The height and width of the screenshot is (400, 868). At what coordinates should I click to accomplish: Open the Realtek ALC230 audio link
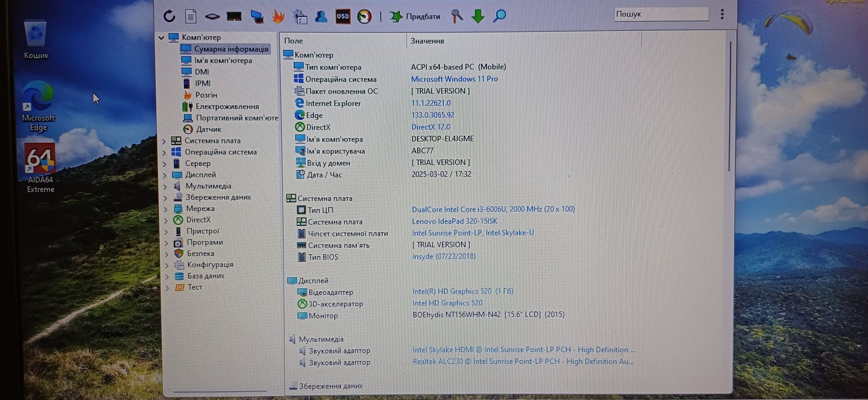[523, 361]
